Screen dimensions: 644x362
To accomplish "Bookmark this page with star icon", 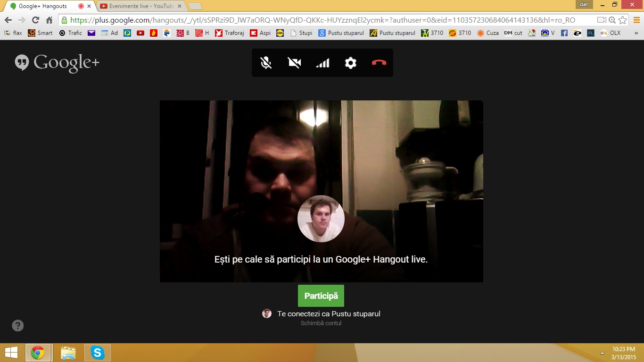I will [x=623, y=20].
